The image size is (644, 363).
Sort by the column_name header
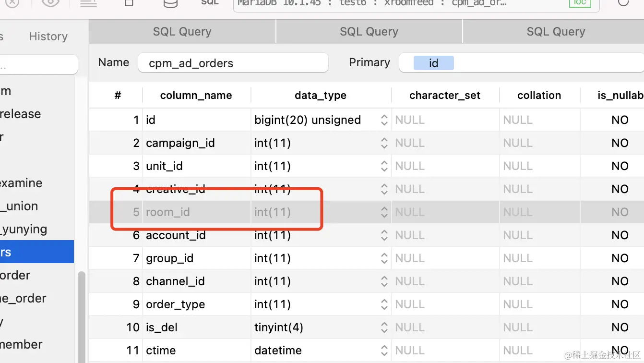(x=196, y=95)
